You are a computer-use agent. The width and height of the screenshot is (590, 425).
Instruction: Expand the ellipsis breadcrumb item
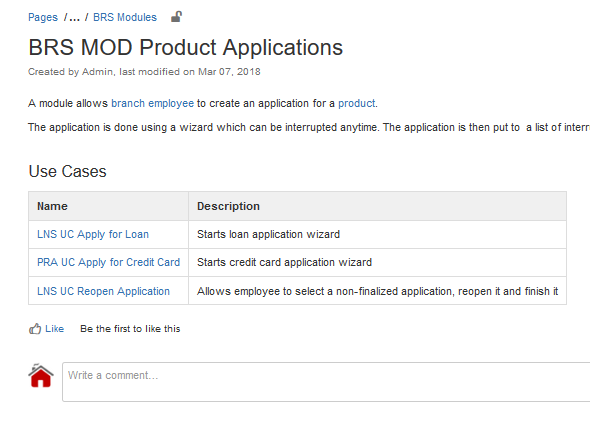tap(75, 17)
